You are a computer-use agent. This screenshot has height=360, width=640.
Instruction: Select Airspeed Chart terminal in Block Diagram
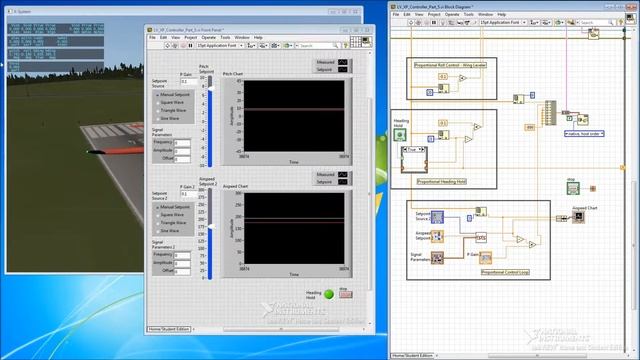tap(578, 217)
